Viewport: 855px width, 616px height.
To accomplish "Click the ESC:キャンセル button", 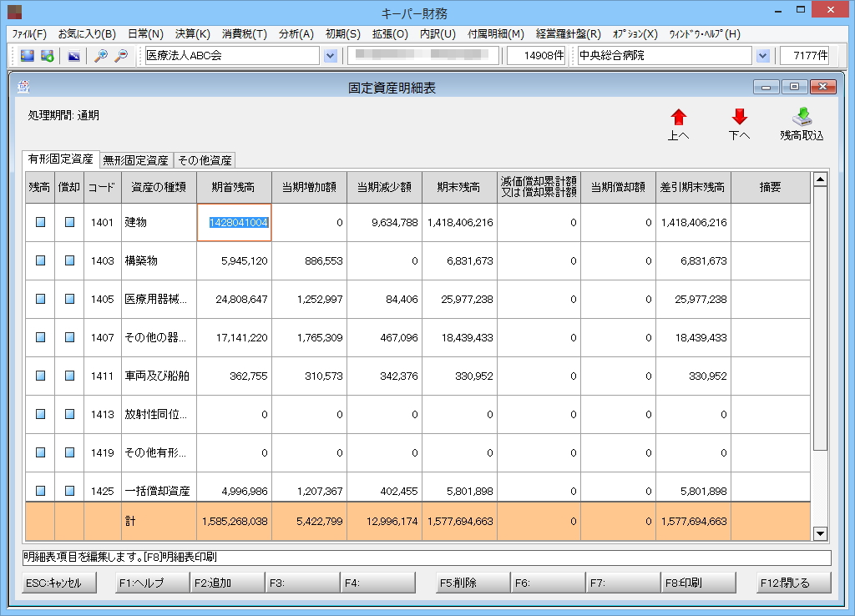I will click(59, 583).
